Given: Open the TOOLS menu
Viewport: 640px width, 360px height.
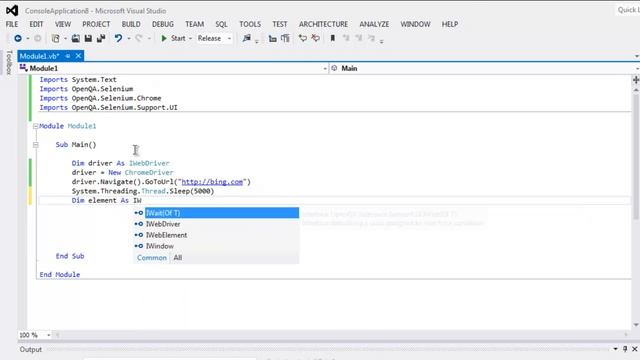Looking at the screenshot, I should [250, 24].
